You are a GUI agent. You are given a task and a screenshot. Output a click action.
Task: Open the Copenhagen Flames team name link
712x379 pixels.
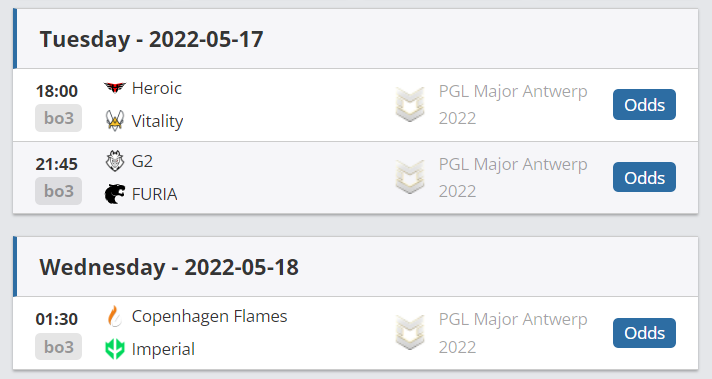[209, 316]
